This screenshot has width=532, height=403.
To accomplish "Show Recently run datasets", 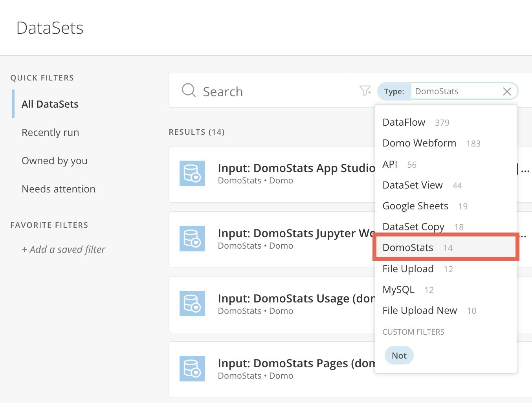I will point(50,132).
